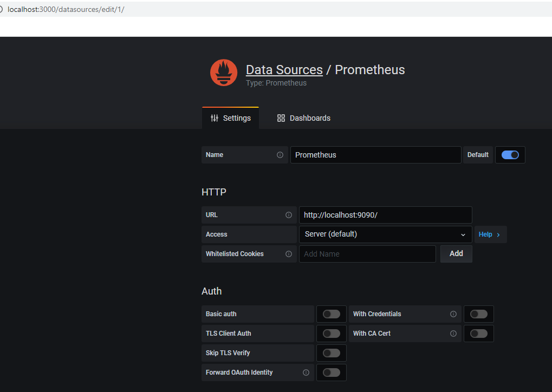Click the Whitelisted Cookies info icon
This screenshot has height=392, width=552.
click(x=289, y=254)
